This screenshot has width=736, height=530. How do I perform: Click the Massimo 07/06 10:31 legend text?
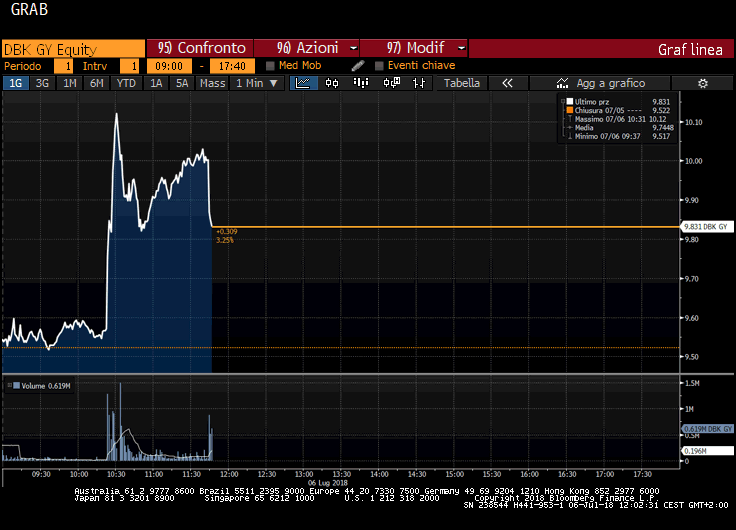tap(610, 119)
